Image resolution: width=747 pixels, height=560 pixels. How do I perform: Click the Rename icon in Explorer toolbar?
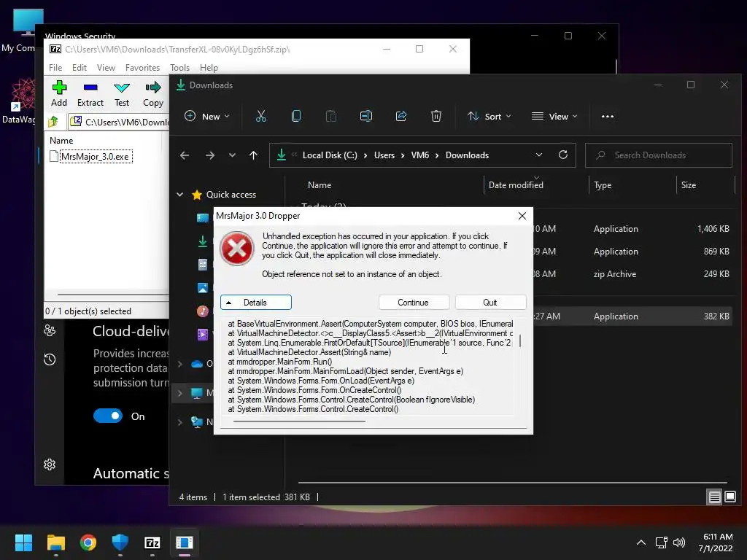pyautogui.click(x=366, y=116)
